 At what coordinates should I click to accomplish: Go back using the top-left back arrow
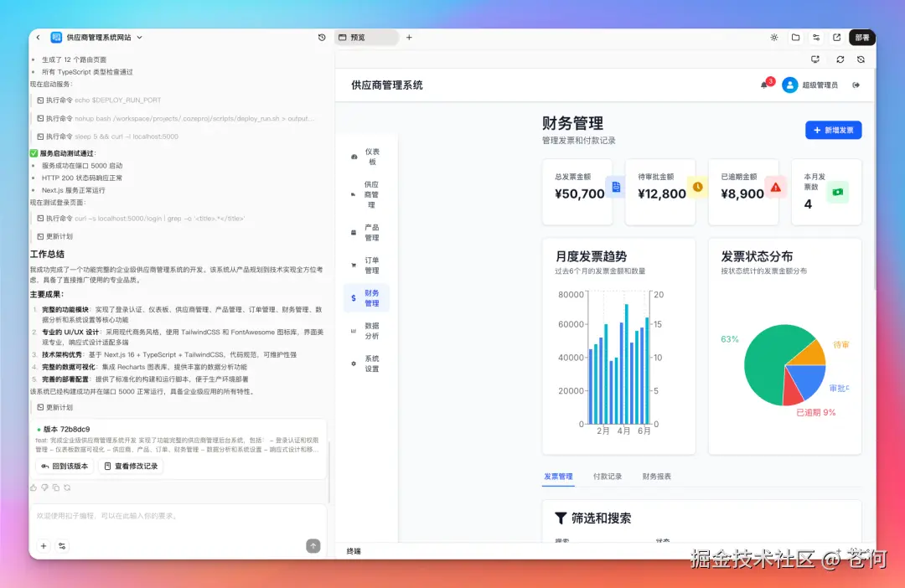click(x=38, y=38)
